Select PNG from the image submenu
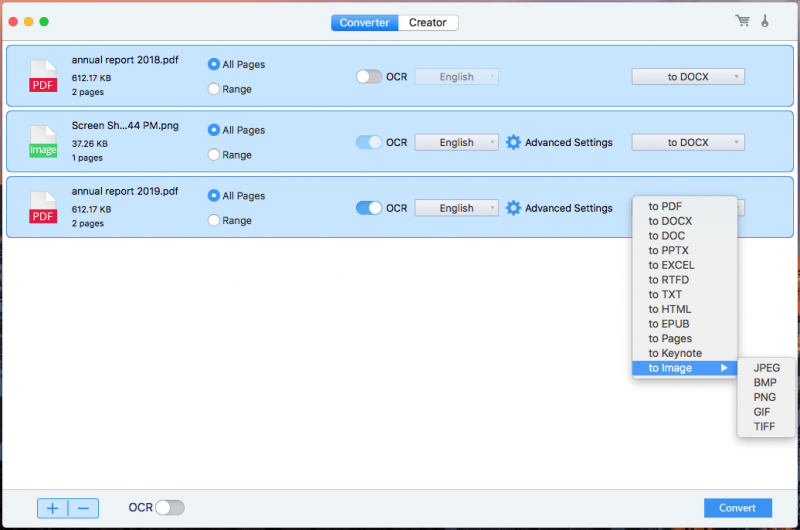The width and height of the screenshot is (800, 530). (x=764, y=397)
